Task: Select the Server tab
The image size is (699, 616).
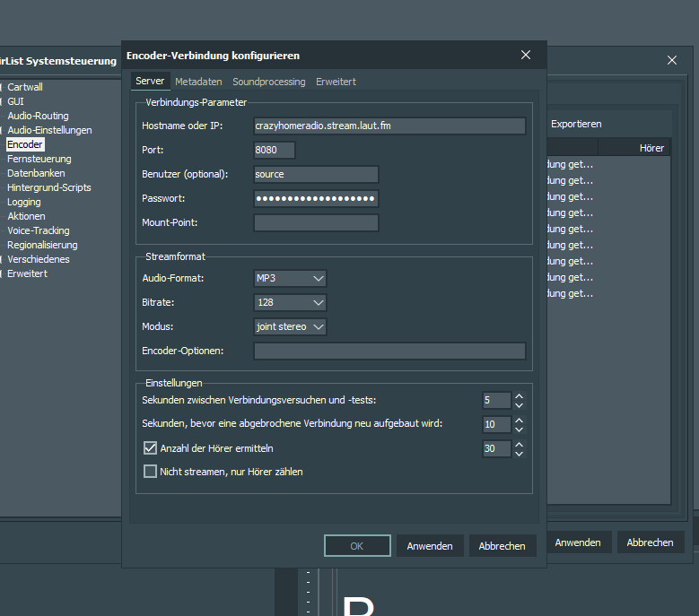Action: (x=150, y=81)
